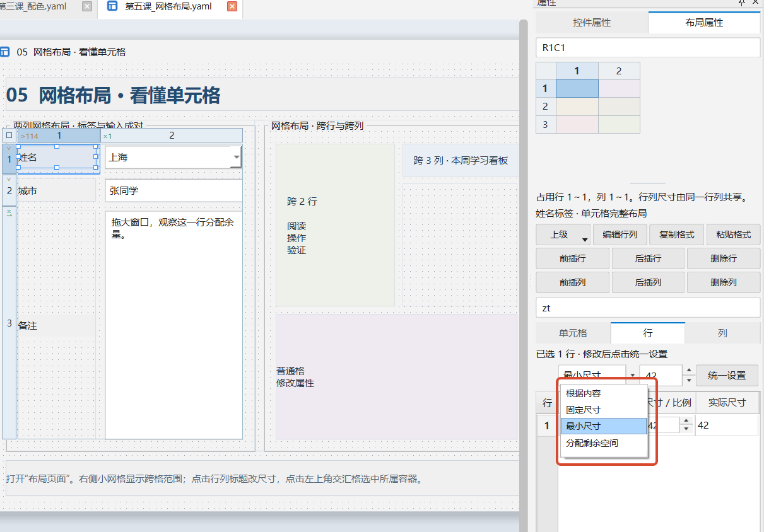Close the 第五课_网格布局.yaml tab
Image resolution: width=764 pixels, height=532 pixels.
pos(232,7)
